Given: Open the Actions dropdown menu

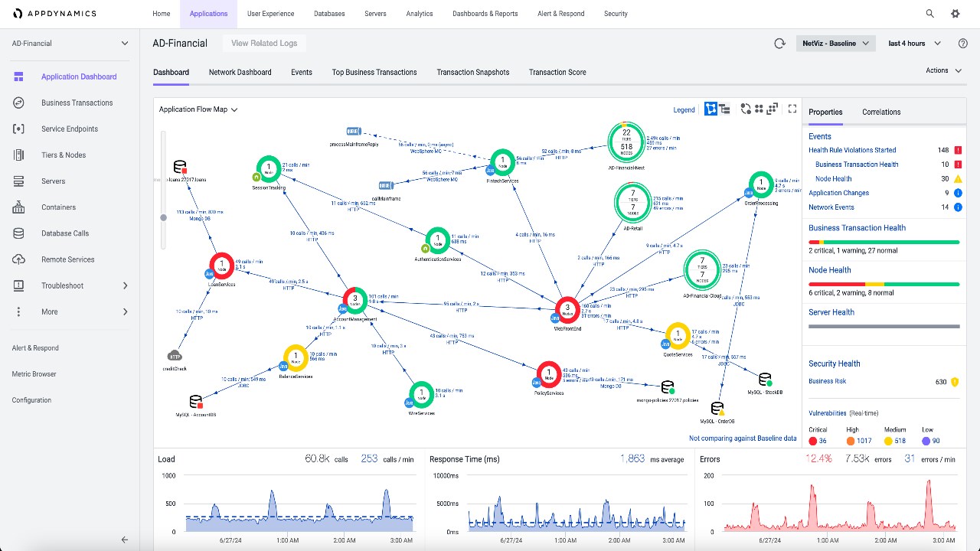Looking at the screenshot, I should pos(943,70).
